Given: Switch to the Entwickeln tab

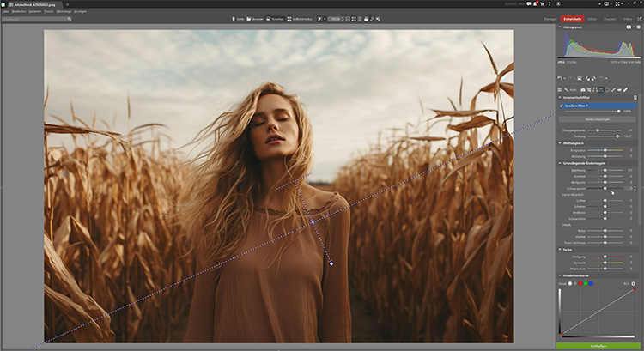Looking at the screenshot, I should point(572,18).
